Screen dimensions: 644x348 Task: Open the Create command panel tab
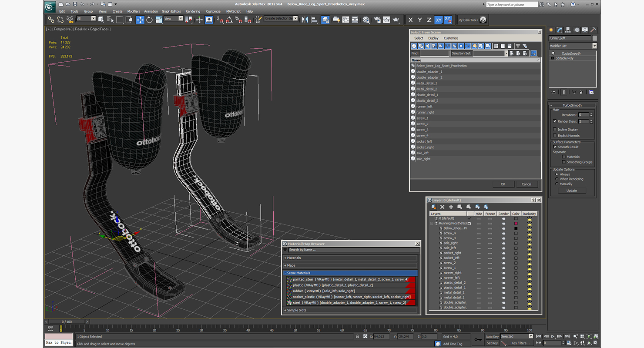tap(552, 30)
